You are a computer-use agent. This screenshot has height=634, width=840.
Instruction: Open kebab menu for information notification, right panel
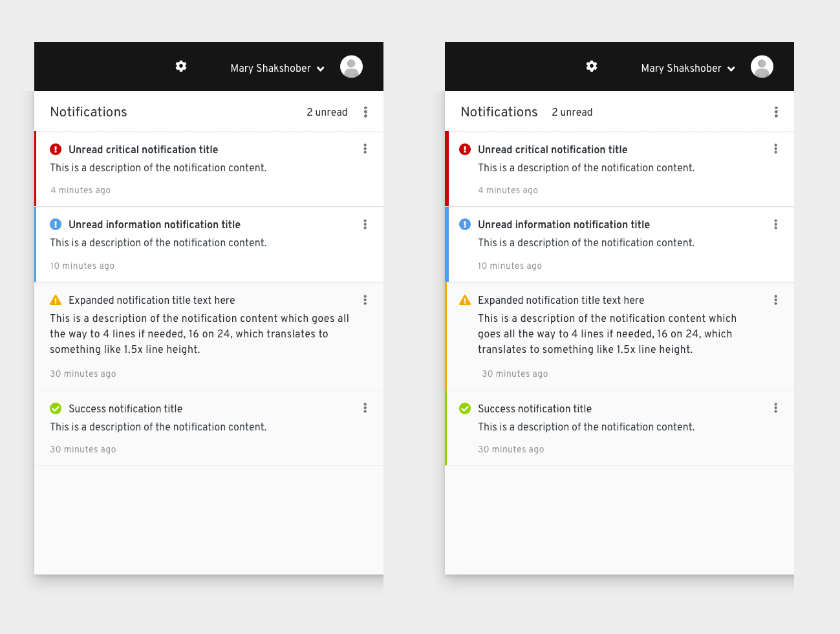point(776,224)
